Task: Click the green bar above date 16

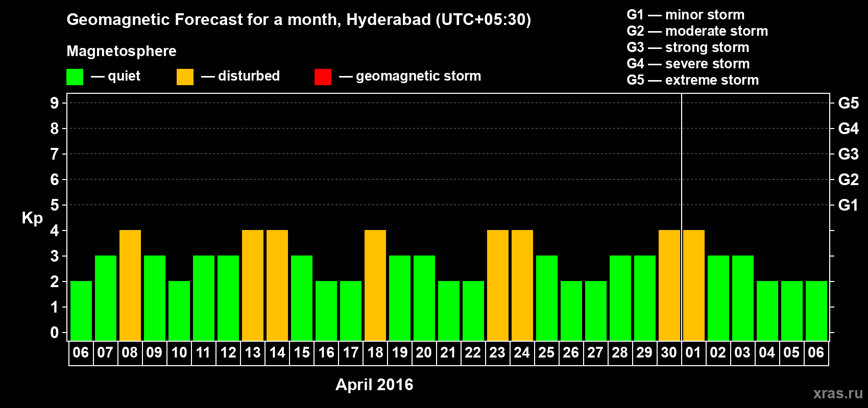Action: pyautogui.click(x=326, y=311)
